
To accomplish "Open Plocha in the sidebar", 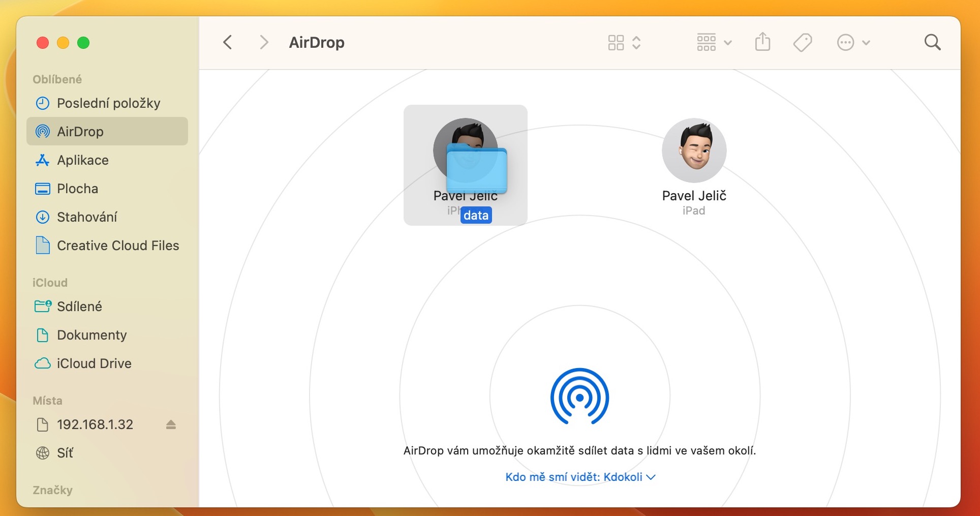I will click(107, 189).
